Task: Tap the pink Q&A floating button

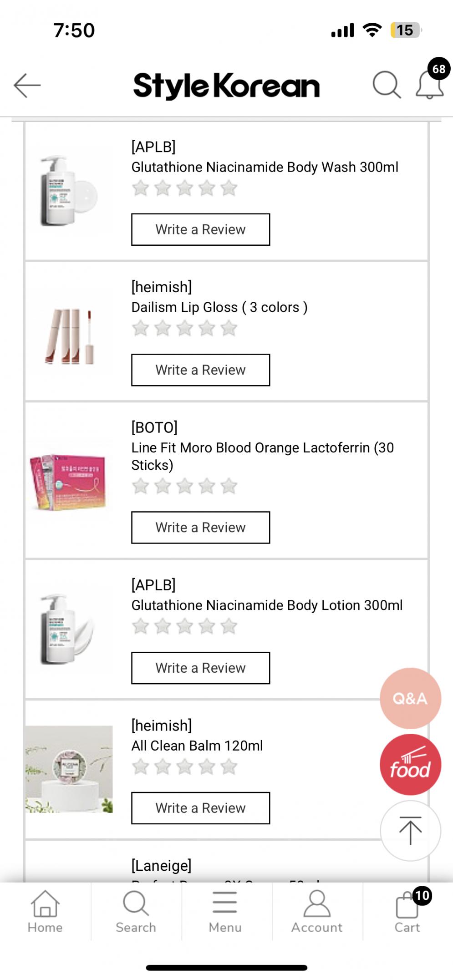Action: (410, 698)
